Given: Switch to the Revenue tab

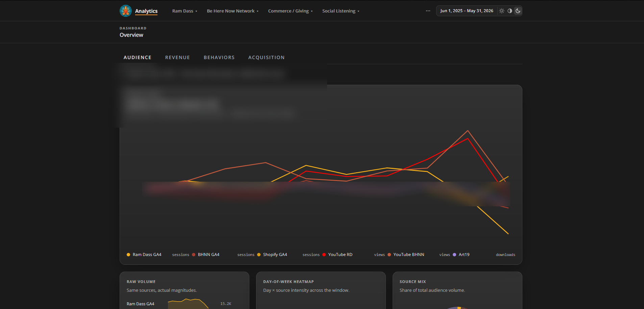Looking at the screenshot, I should click(x=178, y=57).
